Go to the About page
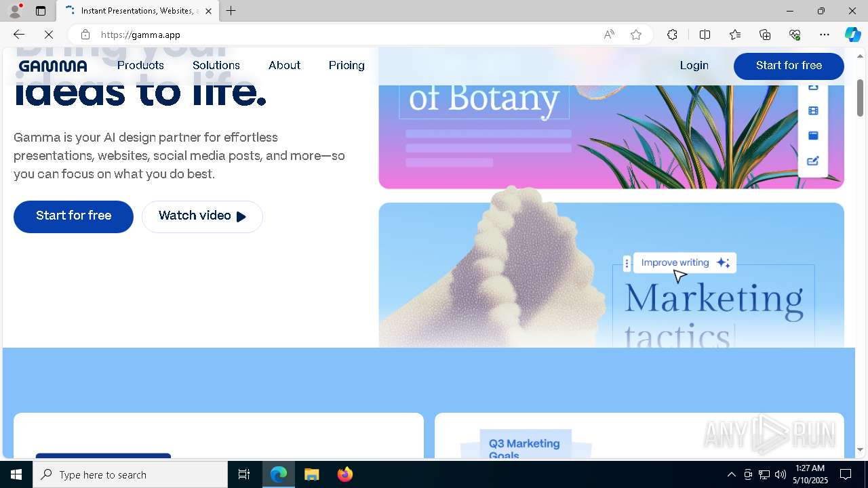This screenshot has height=488, width=868. 284,65
